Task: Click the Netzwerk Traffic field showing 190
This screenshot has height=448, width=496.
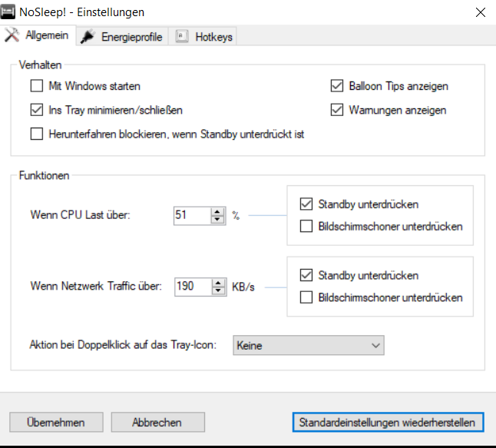Action: (x=193, y=287)
